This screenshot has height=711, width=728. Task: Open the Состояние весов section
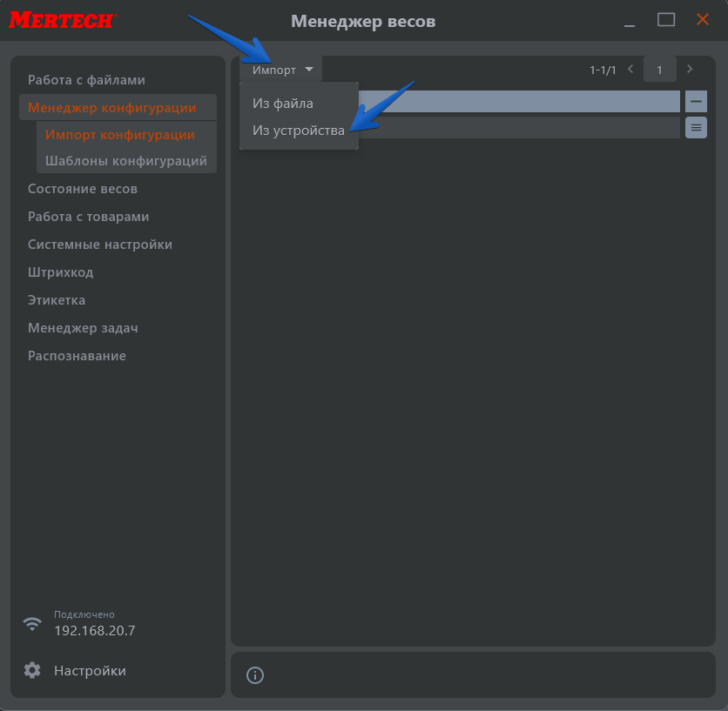(83, 189)
